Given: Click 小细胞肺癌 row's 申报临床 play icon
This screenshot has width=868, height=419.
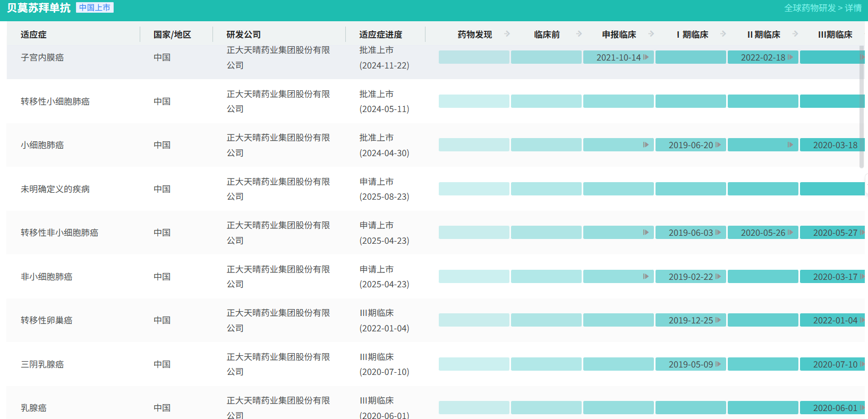Looking at the screenshot, I should (646, 145).
